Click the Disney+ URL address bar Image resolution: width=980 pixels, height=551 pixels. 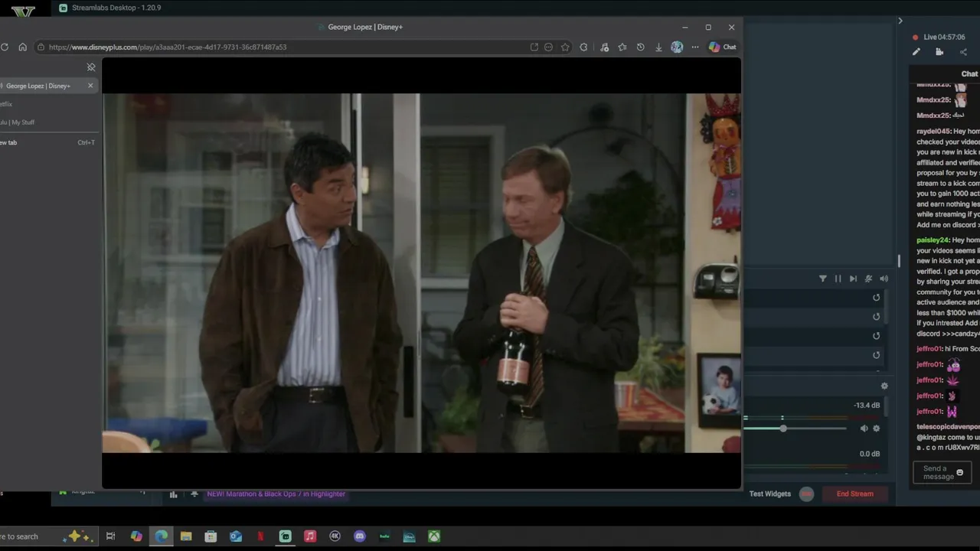(x=283, y=47)
